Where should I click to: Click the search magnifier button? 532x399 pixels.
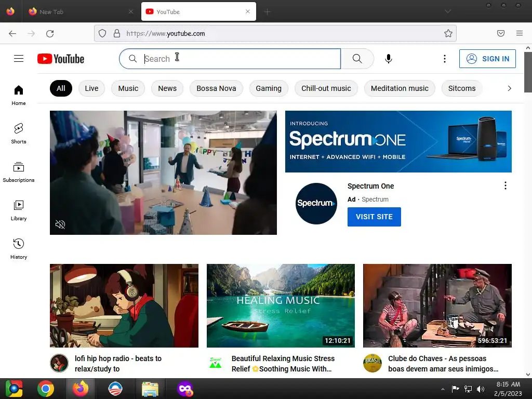pos(357,59)
